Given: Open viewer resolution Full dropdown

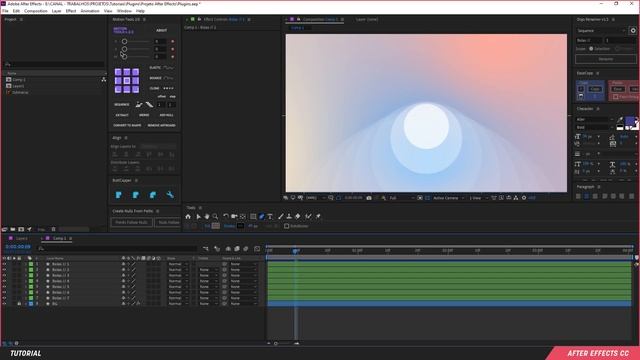Looking at the screenshot, I should point(402,198).
